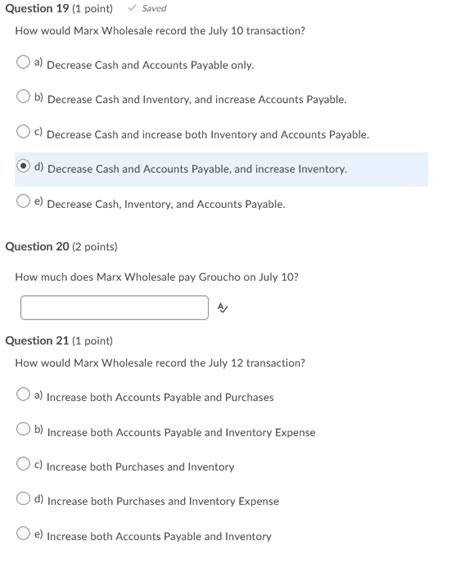Viewport: 474px width, 572px height.
Task: Select option a Increase Accounts Payable and Purchases
Action: click(23, 394)
